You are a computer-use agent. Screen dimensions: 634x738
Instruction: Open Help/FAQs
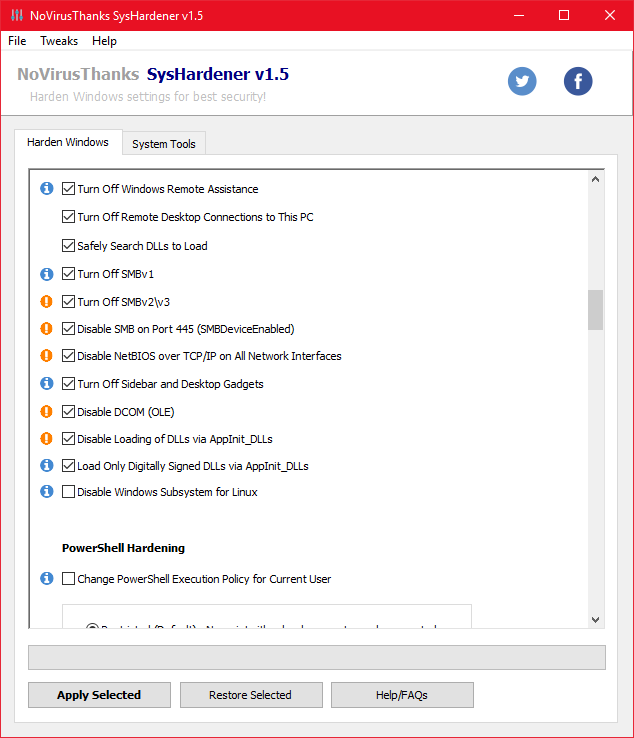[x=402, y=695]
